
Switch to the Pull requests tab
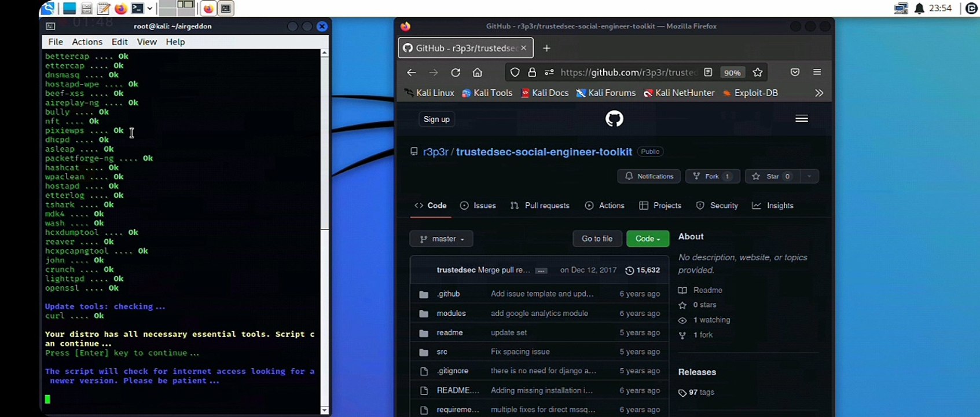point(540,206)
